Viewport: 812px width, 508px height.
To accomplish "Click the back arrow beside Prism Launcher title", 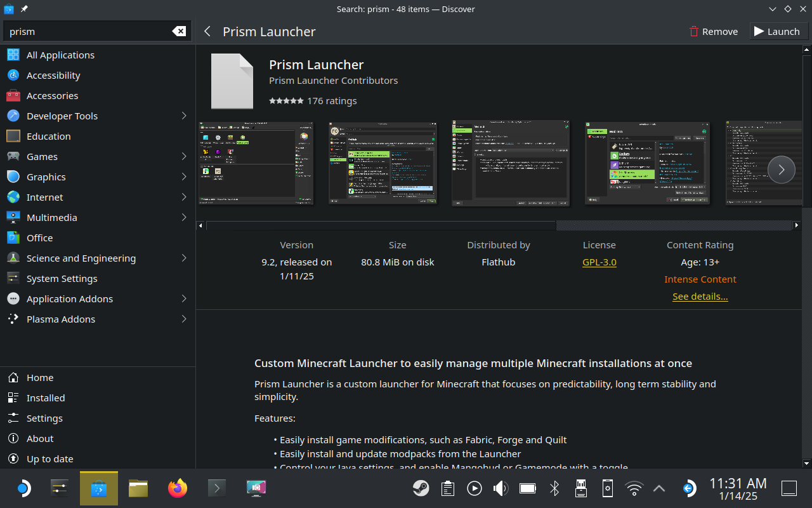I will click(207, 32).
